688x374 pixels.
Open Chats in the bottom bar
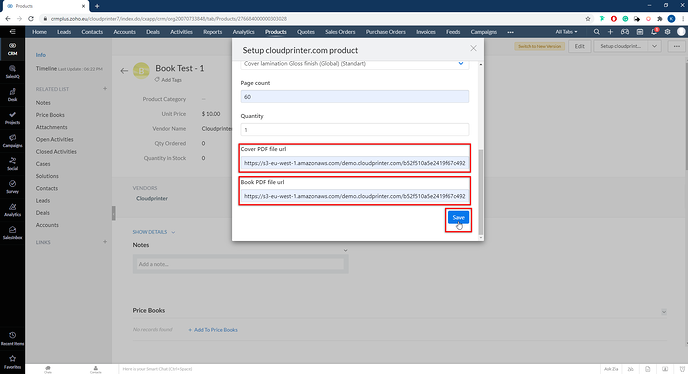pos(48,369)
